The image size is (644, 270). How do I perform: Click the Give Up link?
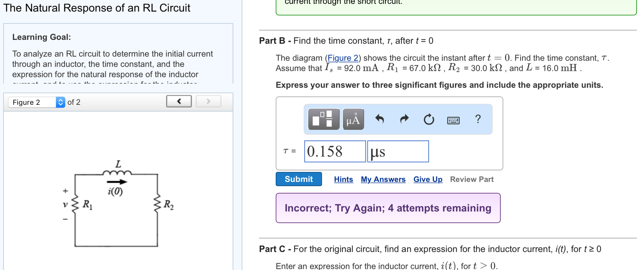(x=428, y=179)
